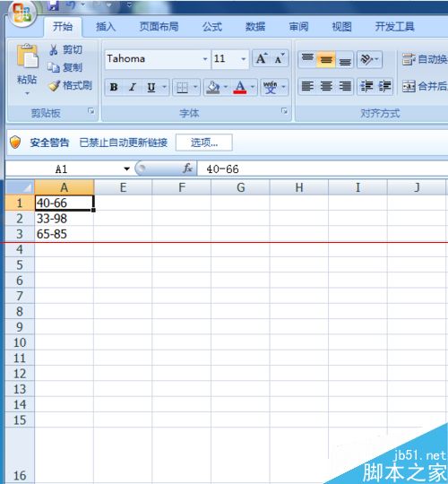Image resolution: width=448 pixels, height=484 pixels.
Task: Click the Save icon in quick access toolbar
Action: click(54, 5)
